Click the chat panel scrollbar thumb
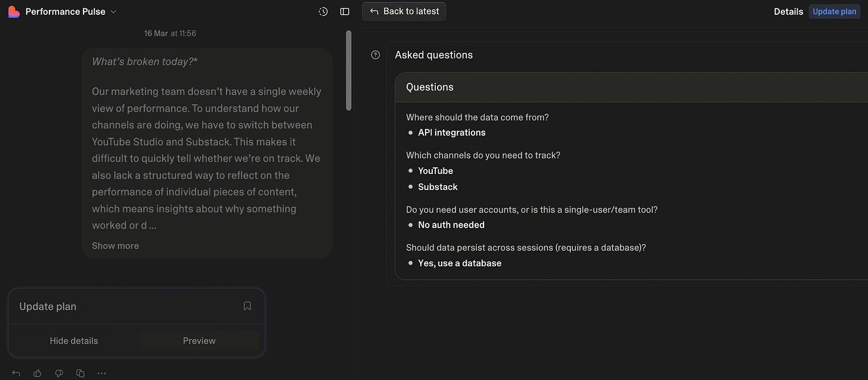 (x=349, y=70)
